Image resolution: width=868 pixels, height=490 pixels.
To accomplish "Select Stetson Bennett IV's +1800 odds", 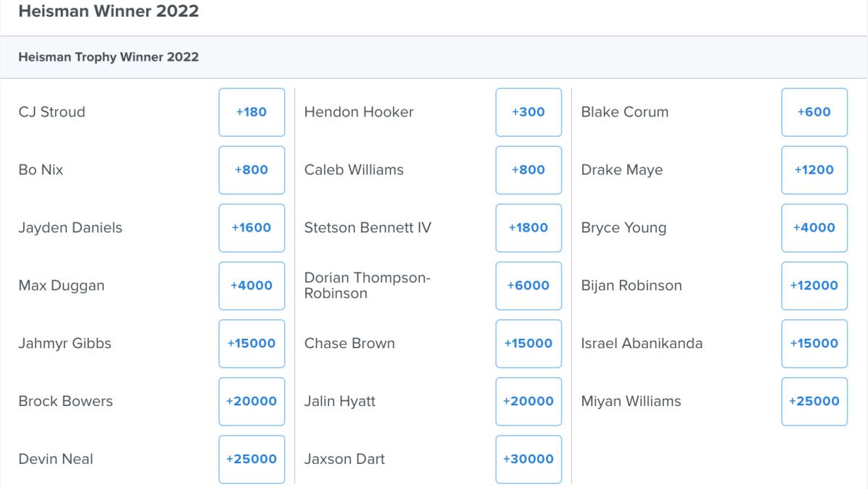I will click(x=528, y=228).
